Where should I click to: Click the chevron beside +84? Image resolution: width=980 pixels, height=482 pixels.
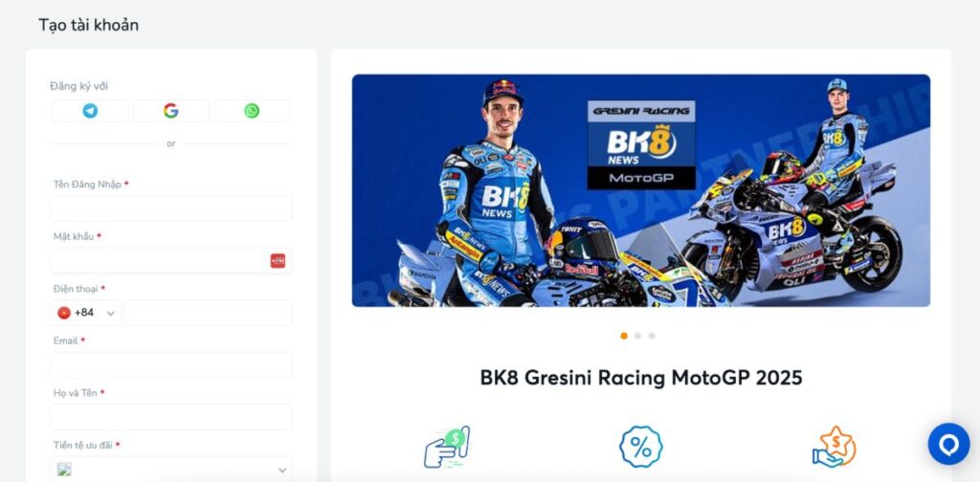(111, 314)
